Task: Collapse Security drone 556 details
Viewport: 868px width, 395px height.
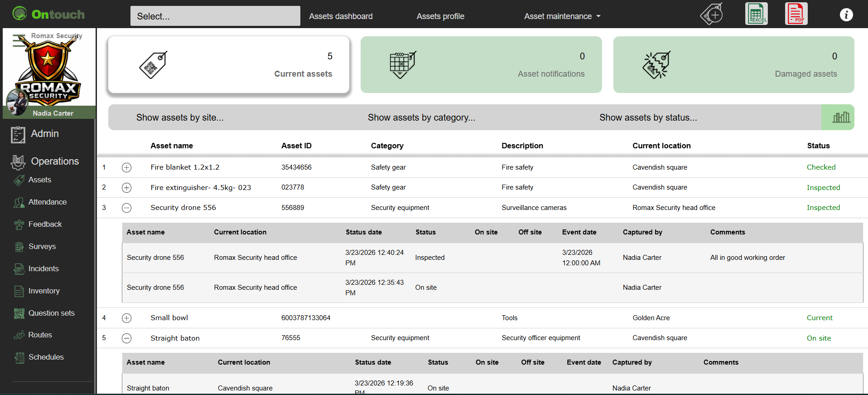Action: point(127,208)
